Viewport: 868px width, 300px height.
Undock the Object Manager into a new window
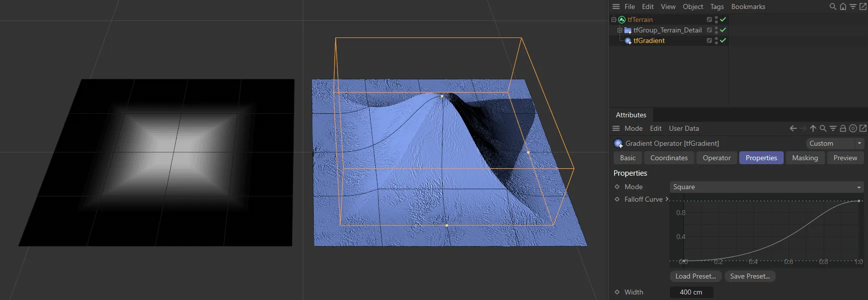tap(863, 6)
